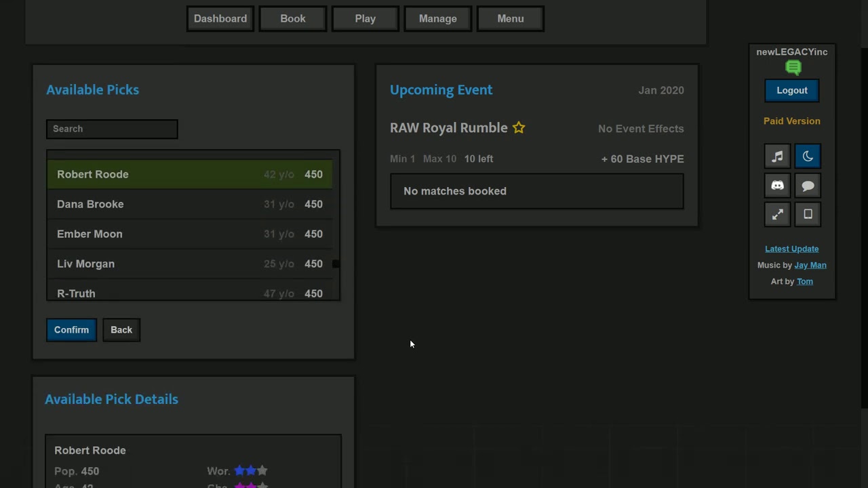Viewport: 868px width, 488px height.
Task: Open the Play menu
Action: pos(366,19)
